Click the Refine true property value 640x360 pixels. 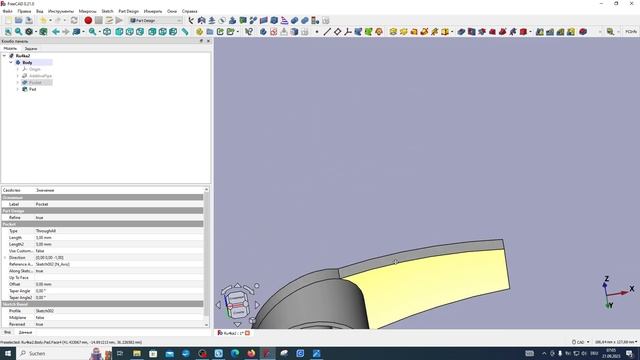pos(118,218)
